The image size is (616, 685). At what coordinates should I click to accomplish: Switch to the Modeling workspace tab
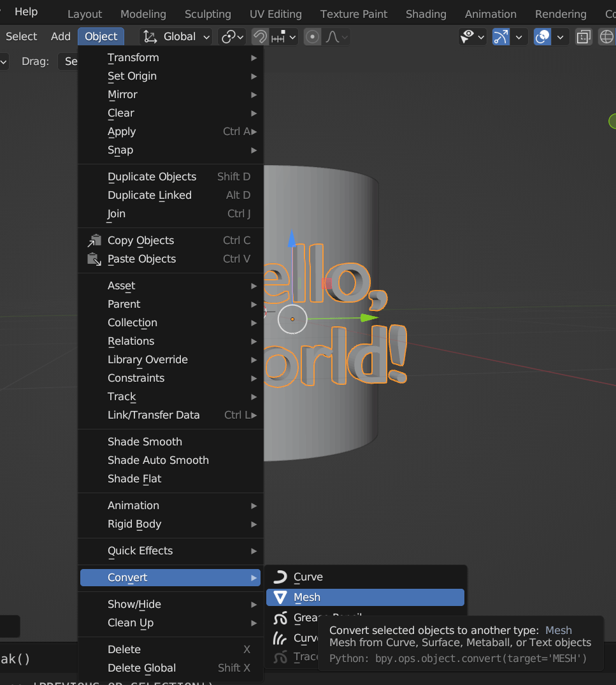pos(143,15)
